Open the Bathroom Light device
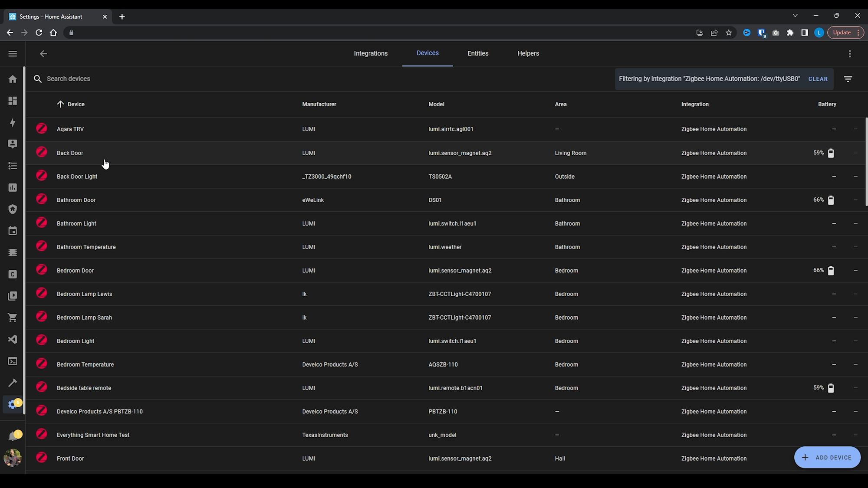 coord(446,223)
